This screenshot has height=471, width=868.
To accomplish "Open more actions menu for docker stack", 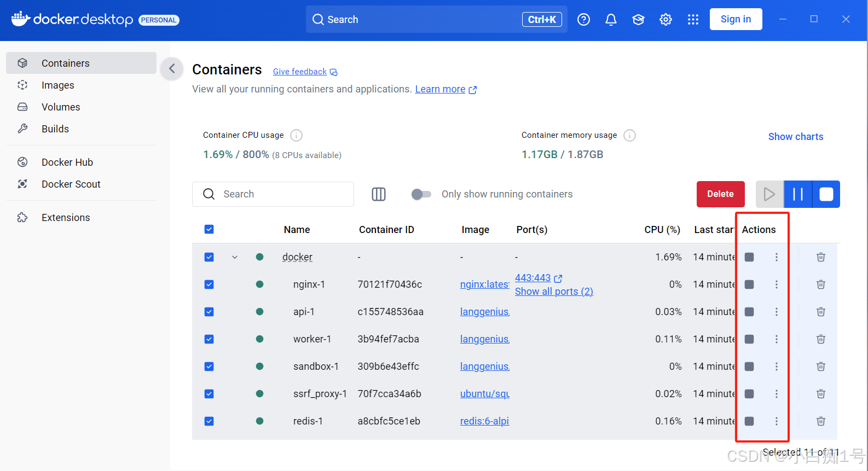I will click(777, 257).
